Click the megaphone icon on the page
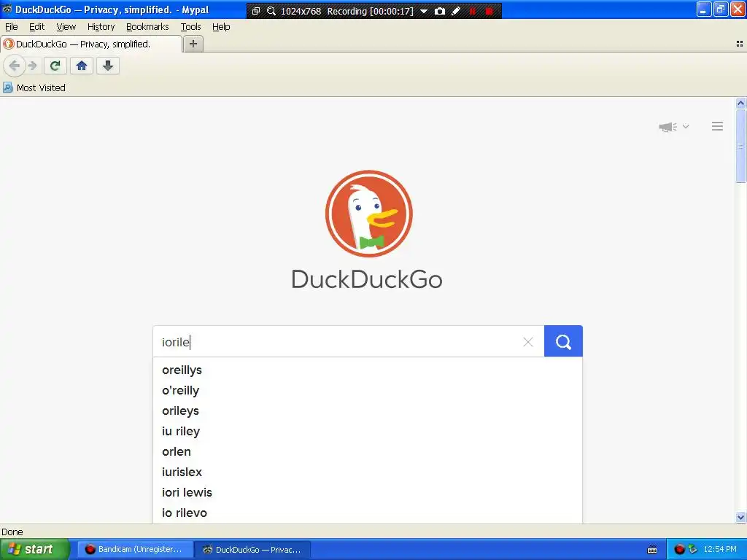 [x=668, y=127]
